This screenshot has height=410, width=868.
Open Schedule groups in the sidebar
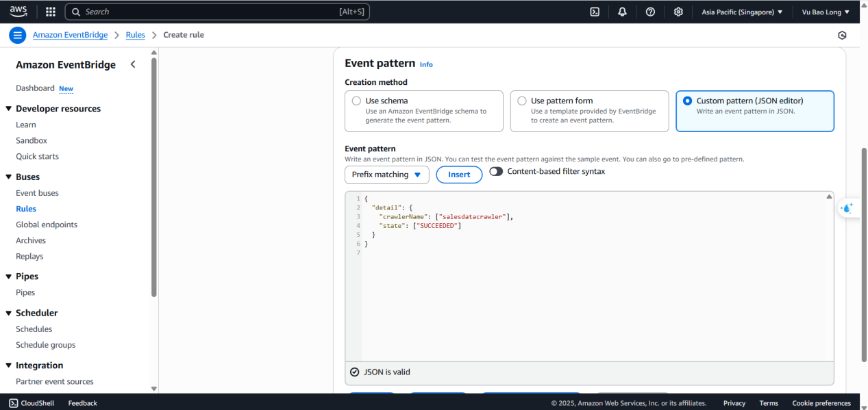(x=46, y=345)
